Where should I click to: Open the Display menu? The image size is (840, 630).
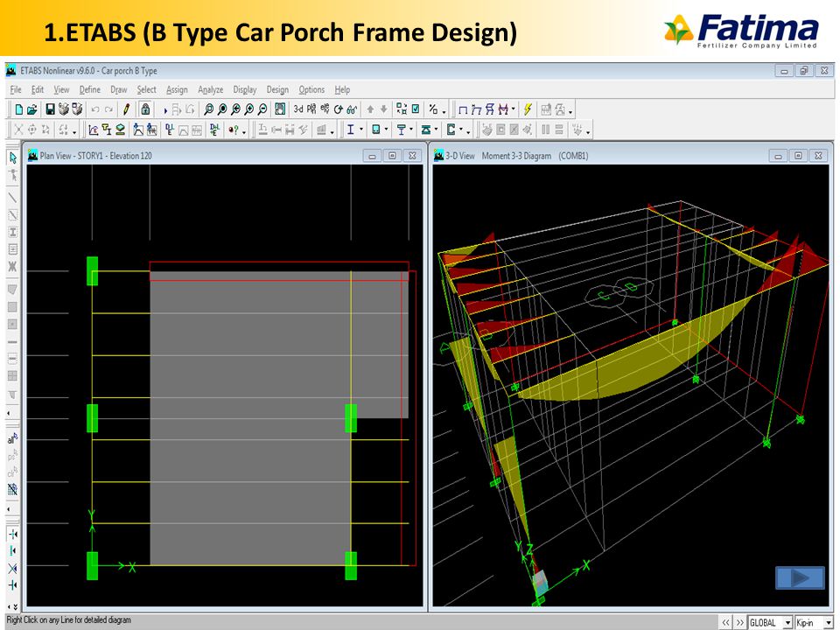point(245,89)
